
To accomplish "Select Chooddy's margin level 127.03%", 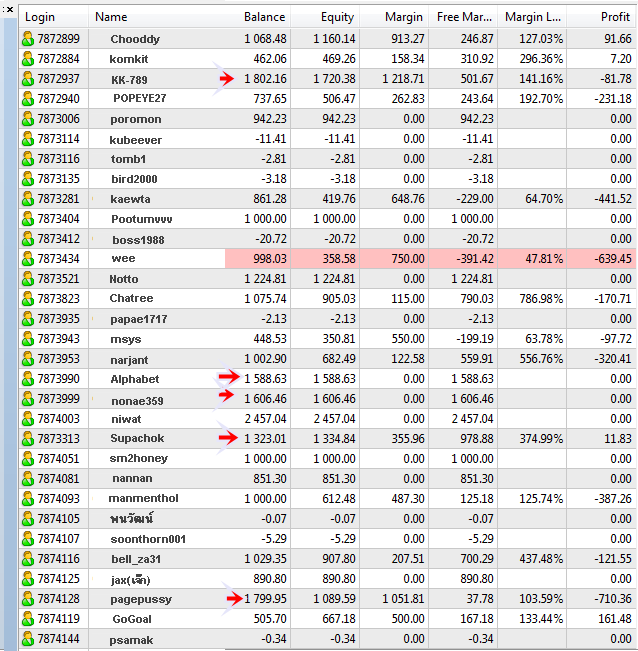I will point(541,39).
